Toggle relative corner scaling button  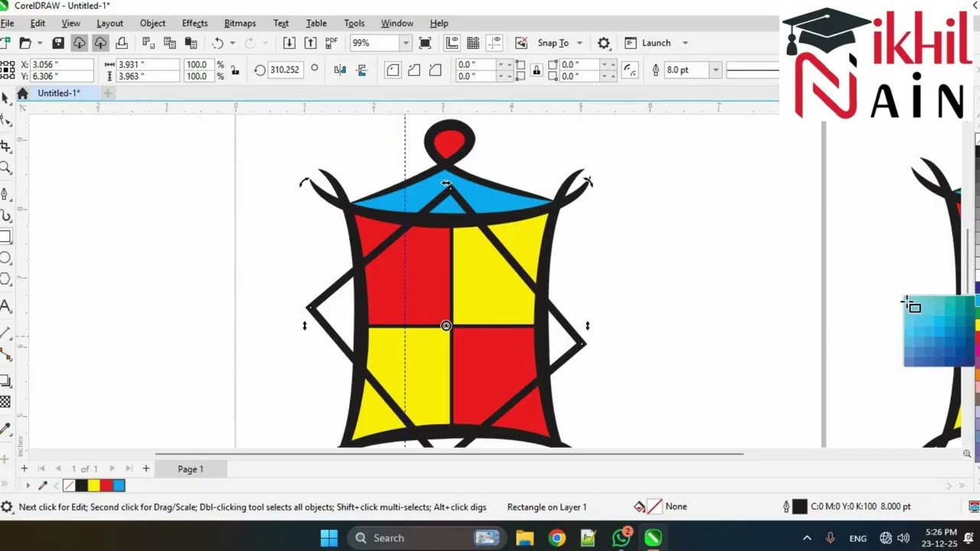630,70
